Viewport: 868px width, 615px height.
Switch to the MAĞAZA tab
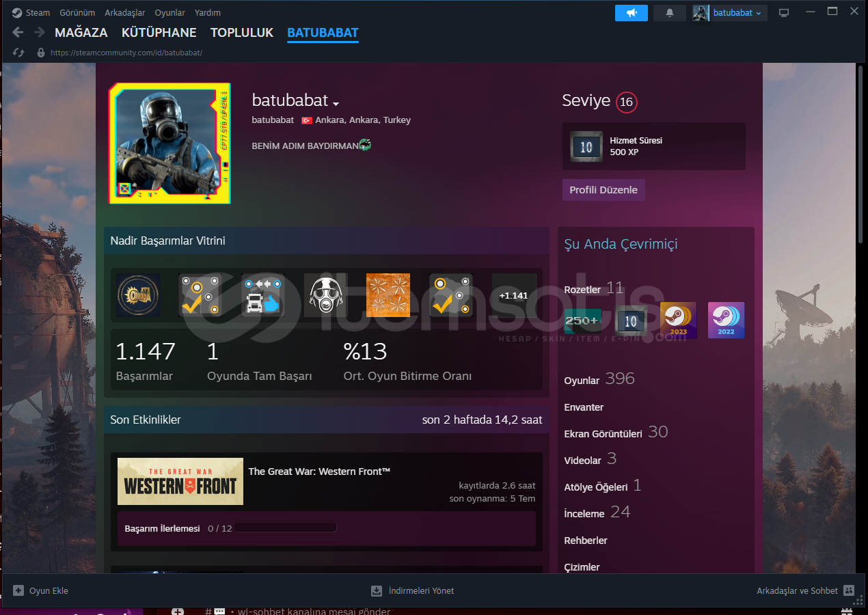pos(81,32)
